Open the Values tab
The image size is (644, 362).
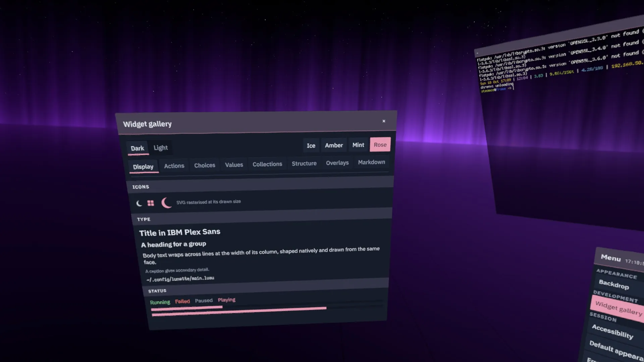[x=234, y=165]
